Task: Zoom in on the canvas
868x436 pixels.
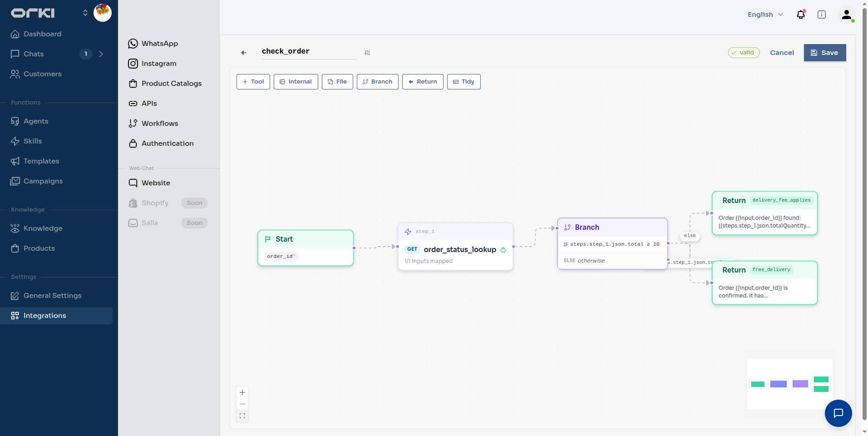Action: [x=242, y=392]
